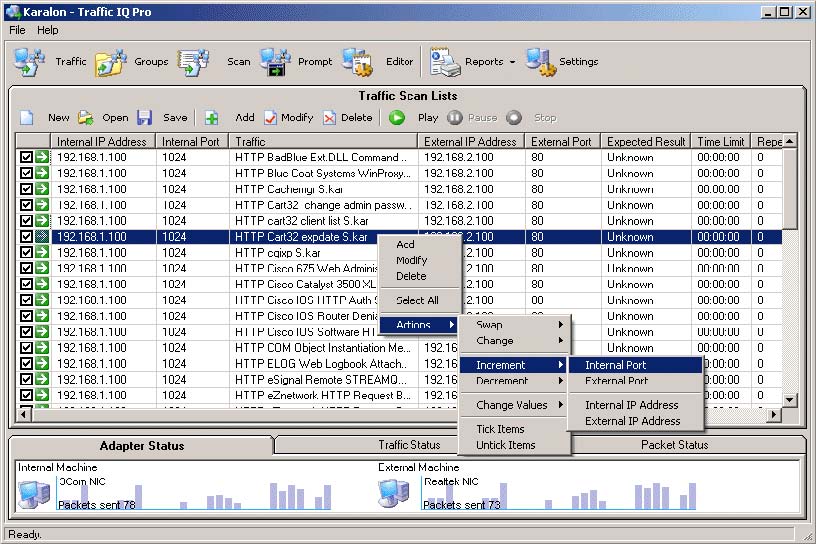Switch to the Adapter Status tab
Viewport: 816px width, 544px height.
142,446
